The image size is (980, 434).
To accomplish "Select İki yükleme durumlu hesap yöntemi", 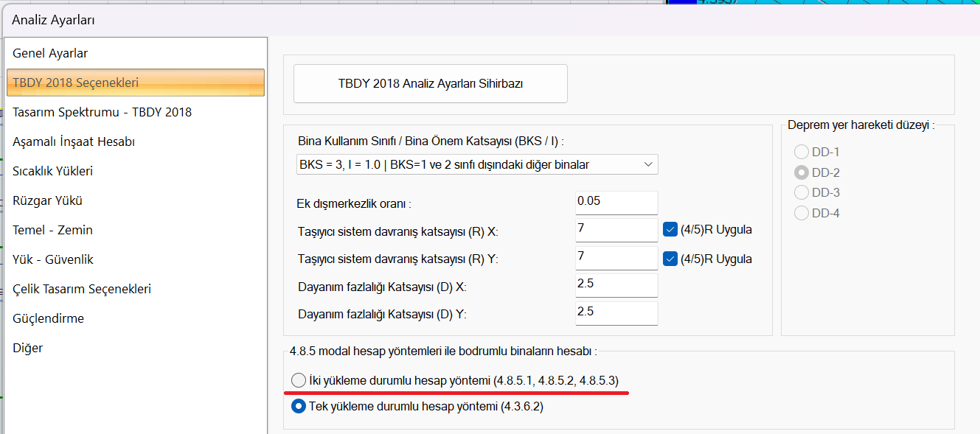I will point(299,380).
